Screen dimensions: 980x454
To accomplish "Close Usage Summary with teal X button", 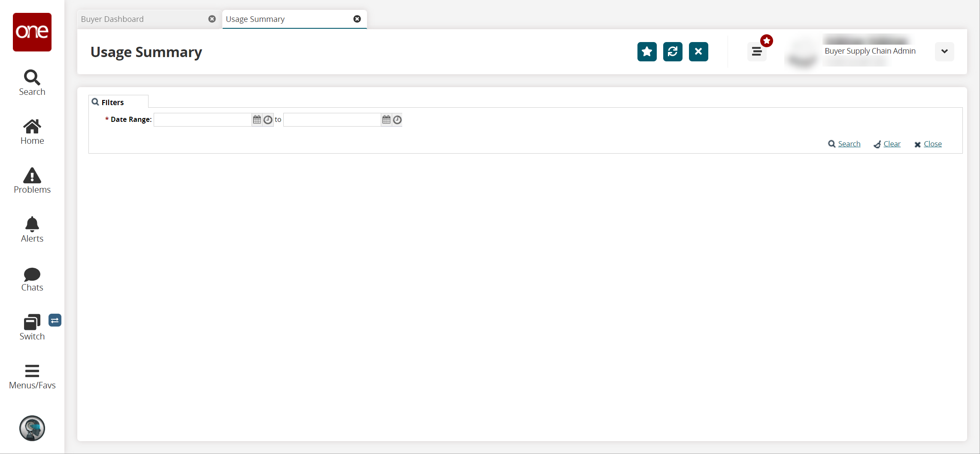I will click(x=698, y=52).
